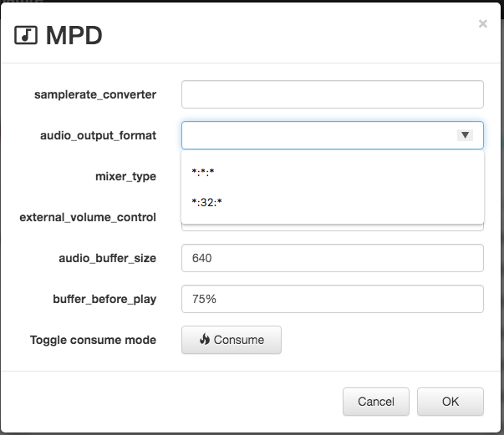Click the mixer_type label

(x=125, y=176)
